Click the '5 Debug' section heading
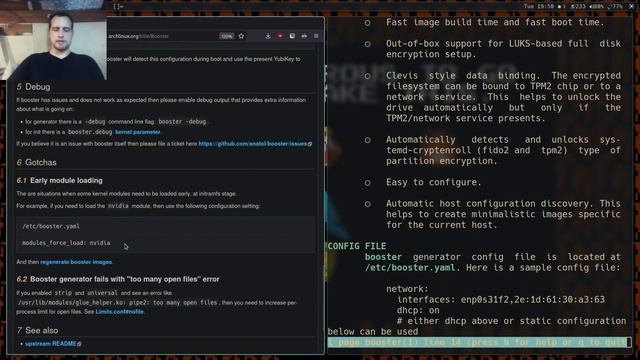The image size is (640, 360). (x=33, y=87)
